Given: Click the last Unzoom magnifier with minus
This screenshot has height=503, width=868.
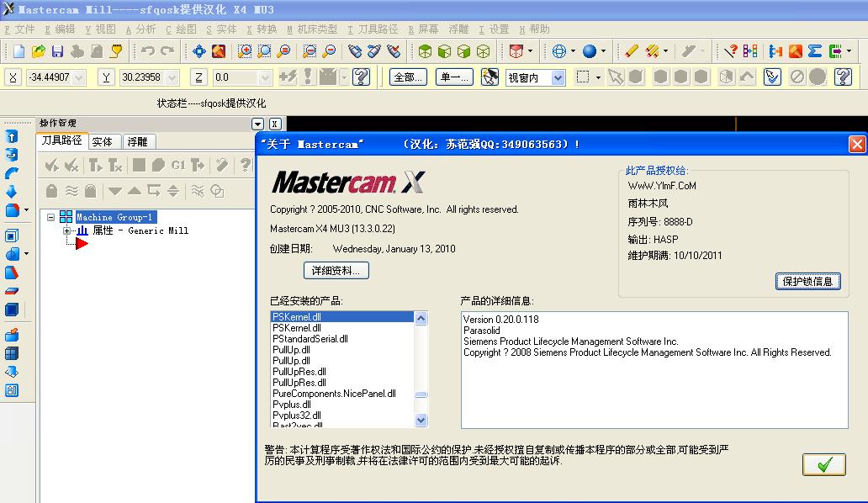Looking at the screenshot, I should point(329,51).
